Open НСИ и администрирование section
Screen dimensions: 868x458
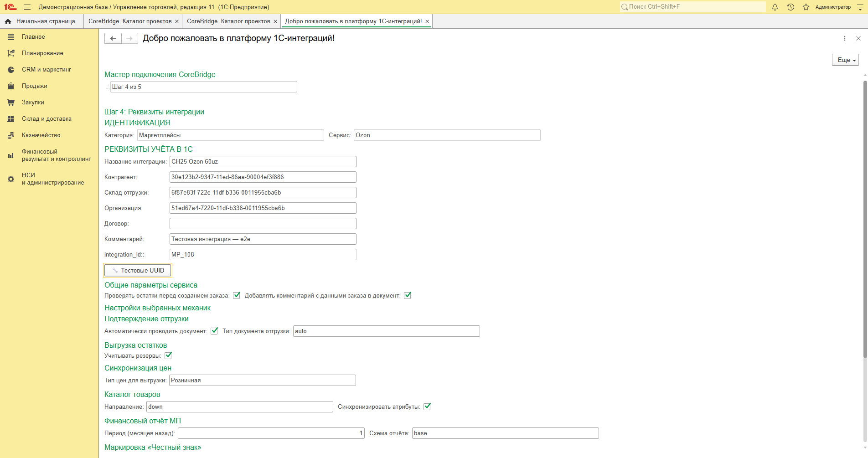click(49, 179)
